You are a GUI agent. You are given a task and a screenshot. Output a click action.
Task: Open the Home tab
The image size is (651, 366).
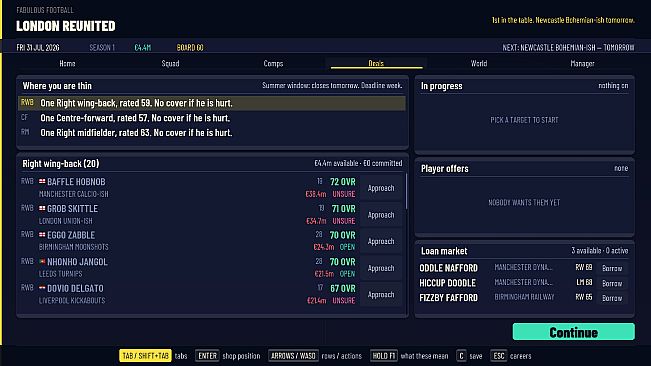click(x=67, y=63)
